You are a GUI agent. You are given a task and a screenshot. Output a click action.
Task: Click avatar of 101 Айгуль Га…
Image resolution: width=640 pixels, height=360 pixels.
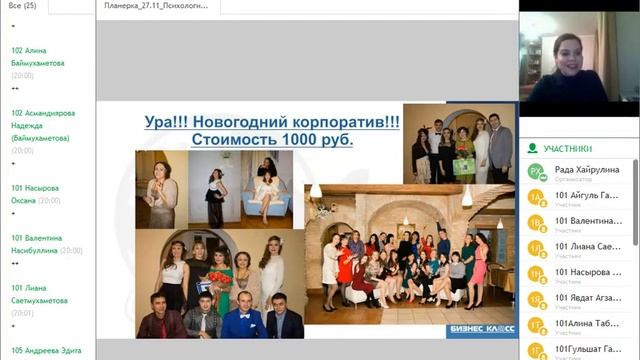coord(536,197)
